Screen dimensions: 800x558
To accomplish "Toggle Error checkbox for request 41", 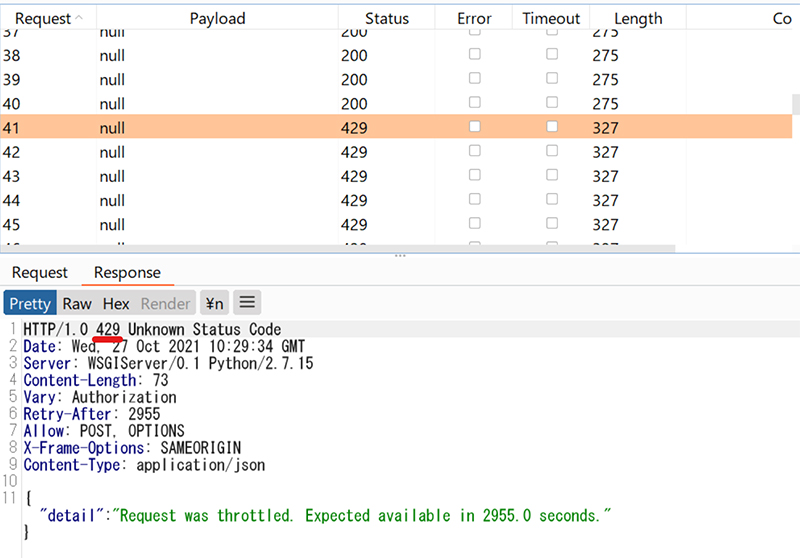I will [x=474, y=126].
